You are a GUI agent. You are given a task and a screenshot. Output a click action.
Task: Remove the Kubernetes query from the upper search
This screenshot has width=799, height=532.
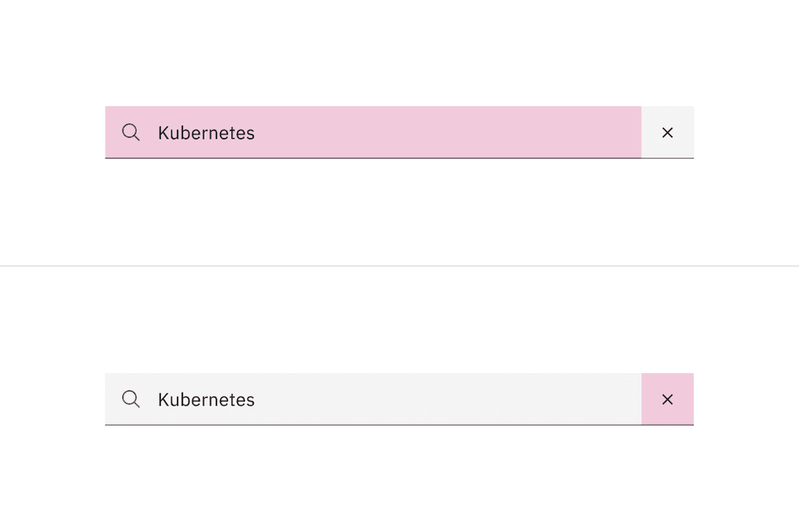tap(667, 132)
